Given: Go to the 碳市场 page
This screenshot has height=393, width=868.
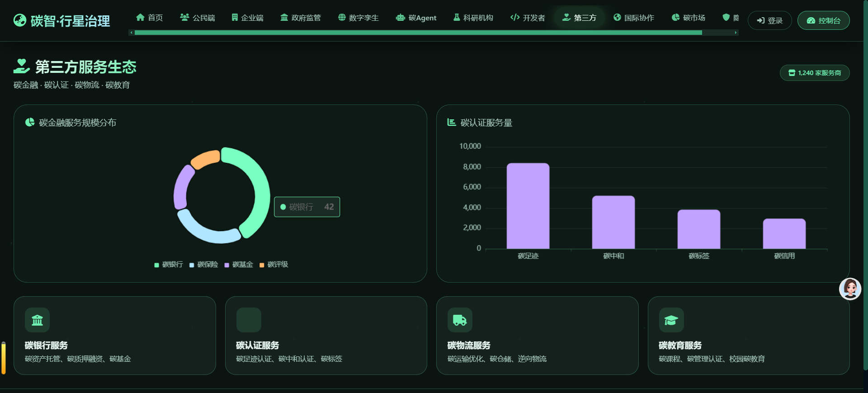Looking at the screenshot, I should point(688,18).
